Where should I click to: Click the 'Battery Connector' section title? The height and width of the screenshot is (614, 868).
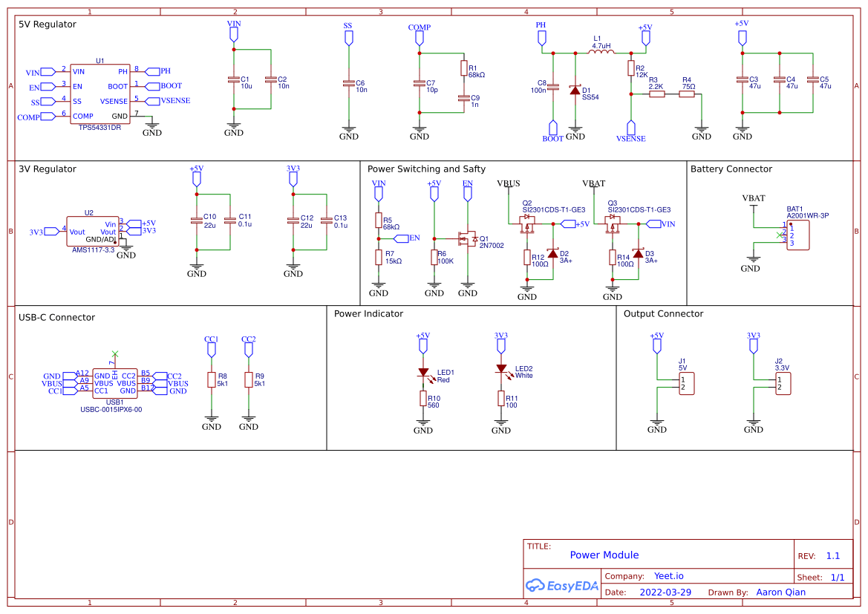point(731,169)
